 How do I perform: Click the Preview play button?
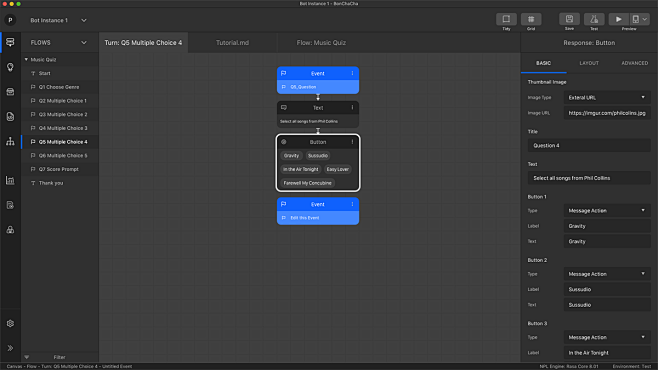619,19
